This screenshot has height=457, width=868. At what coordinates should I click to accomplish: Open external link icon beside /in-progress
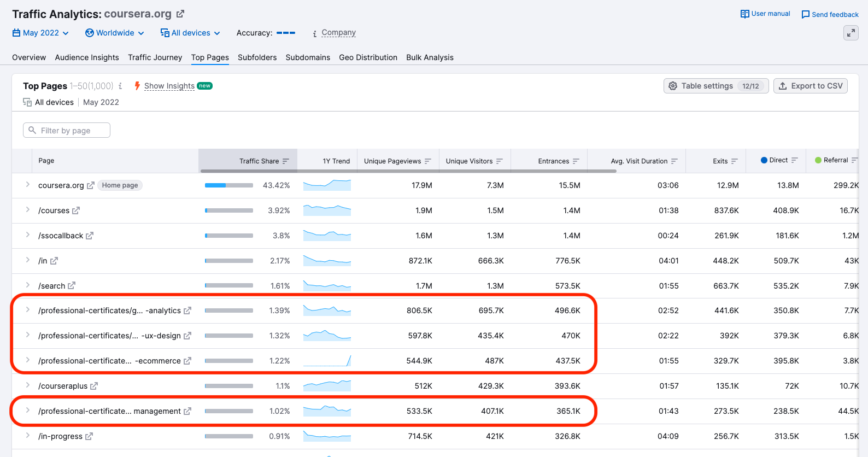(x=89, y=436)
